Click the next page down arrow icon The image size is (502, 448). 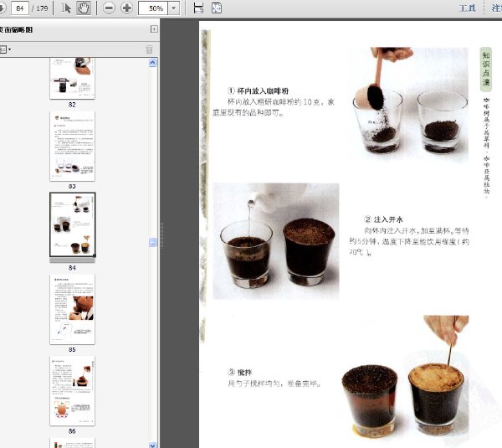[2, 8]
